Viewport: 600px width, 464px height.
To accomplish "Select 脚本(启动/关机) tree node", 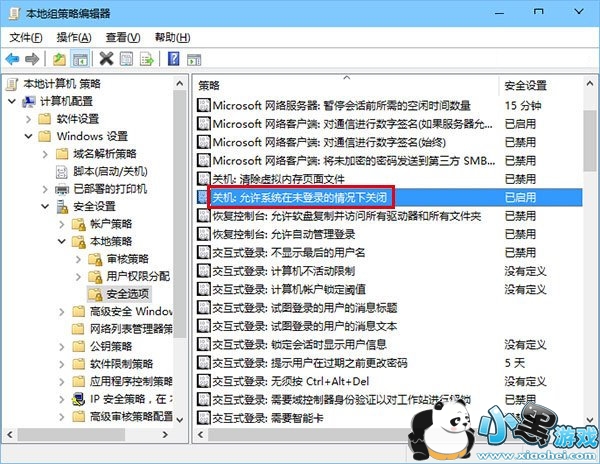I will (x=110, y=171).
